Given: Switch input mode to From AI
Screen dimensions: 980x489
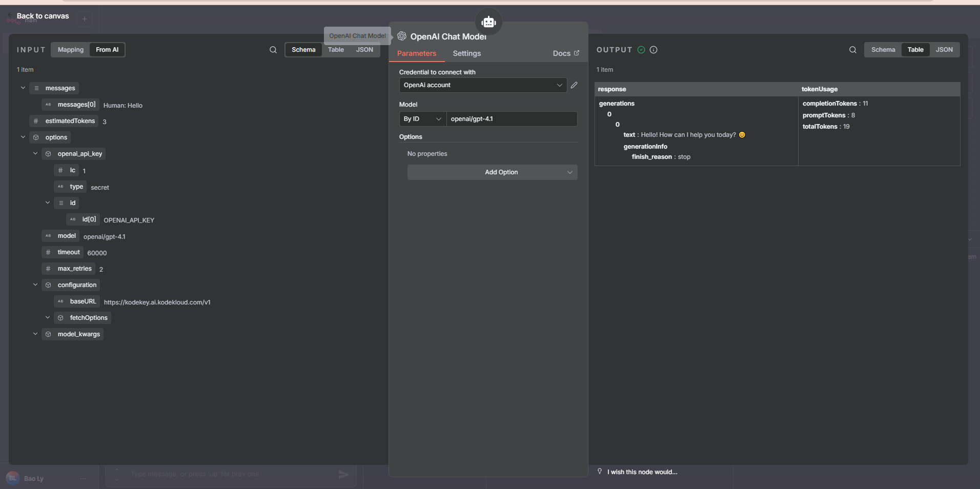Looking at the screenshot, I should (x=107, y=50).
